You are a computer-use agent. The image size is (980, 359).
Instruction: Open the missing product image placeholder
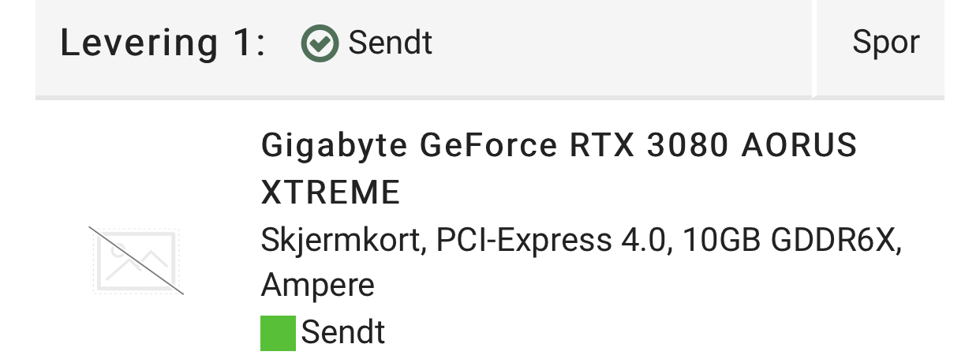click(x=137, y=261)
